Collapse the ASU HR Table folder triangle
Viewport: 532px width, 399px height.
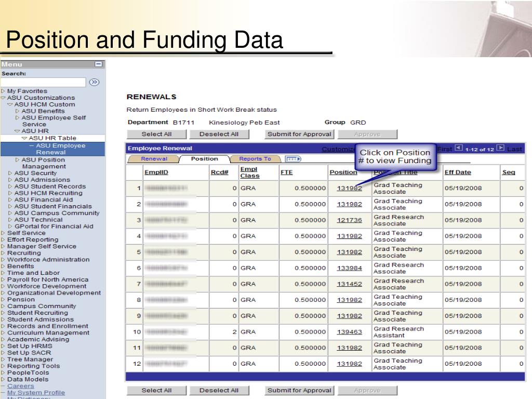tap(24, 138)
